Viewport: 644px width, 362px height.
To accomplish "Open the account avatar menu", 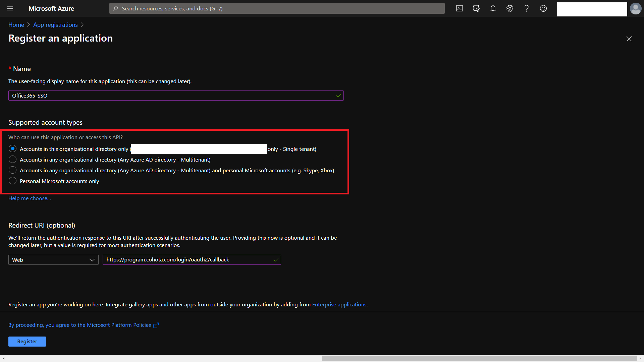I will (636, 8).
